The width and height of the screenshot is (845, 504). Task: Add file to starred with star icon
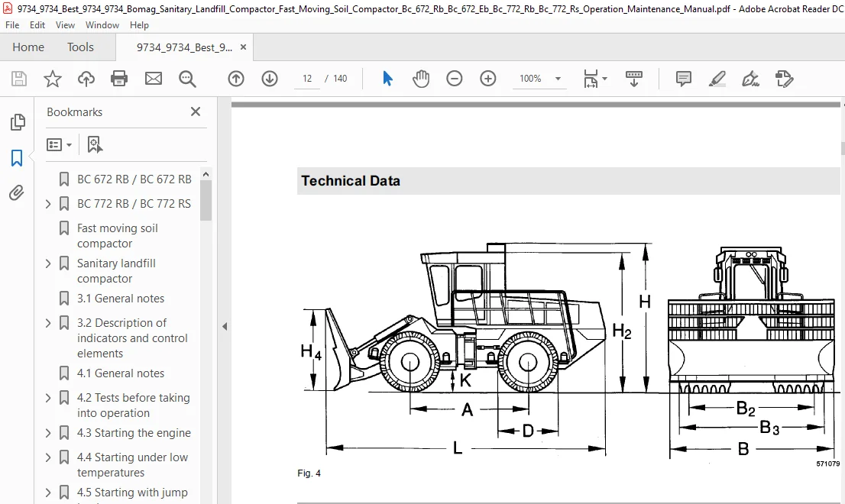52,79
